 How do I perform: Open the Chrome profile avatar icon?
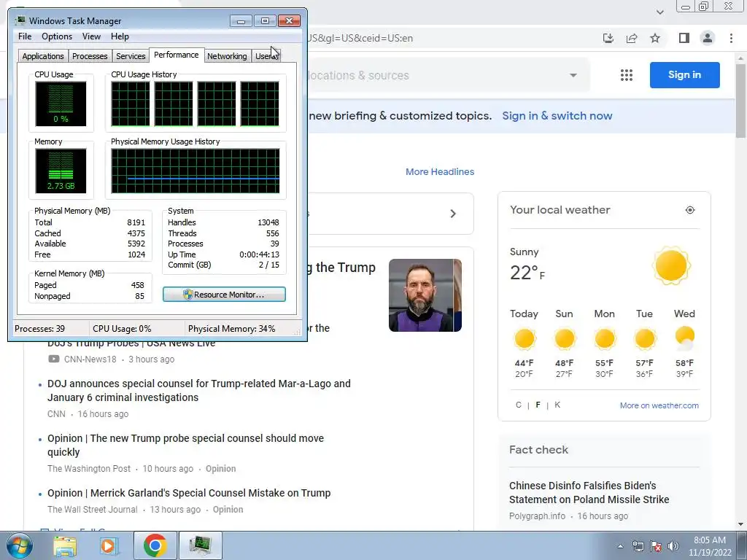click(708, 38)
